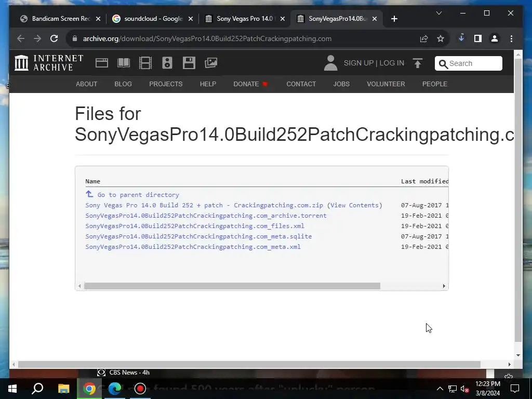Click the Upload arrow icon
This screenshot has width=532, height=399.
point(418,63)
